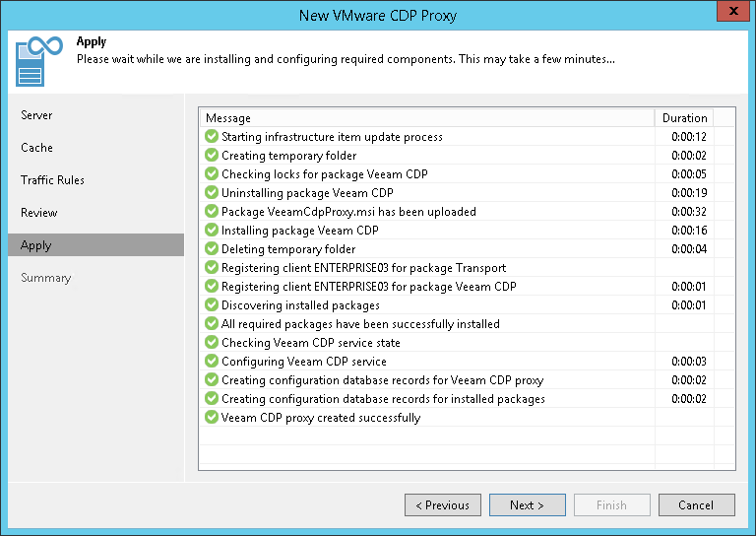The height and width of the screenshot is (536, 756).
Task: Select 'Package VeeamCdpProxy.msi has been uploaded' text
Action: [x=348, y=212]
